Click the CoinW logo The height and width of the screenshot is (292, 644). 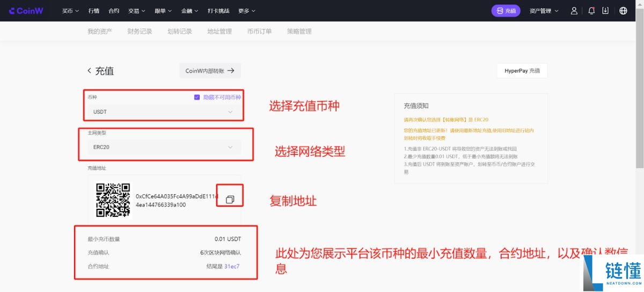27,11
